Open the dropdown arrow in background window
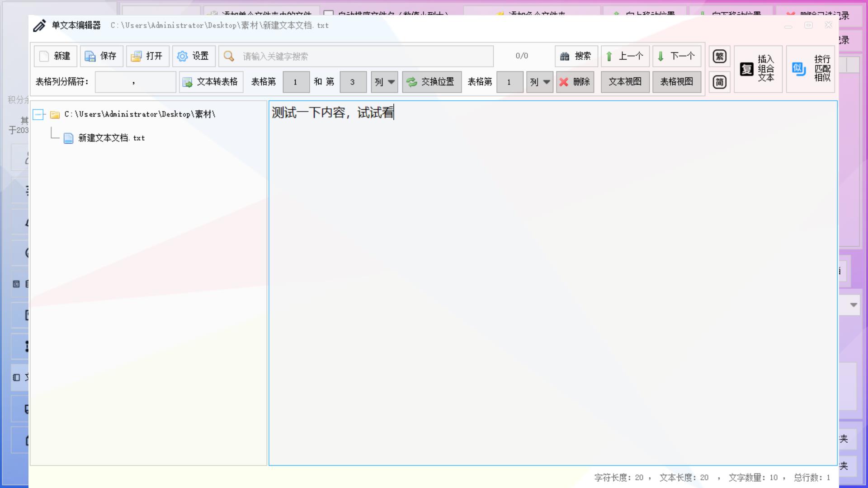The image size is (868, 488). click(x=854, y=305)
